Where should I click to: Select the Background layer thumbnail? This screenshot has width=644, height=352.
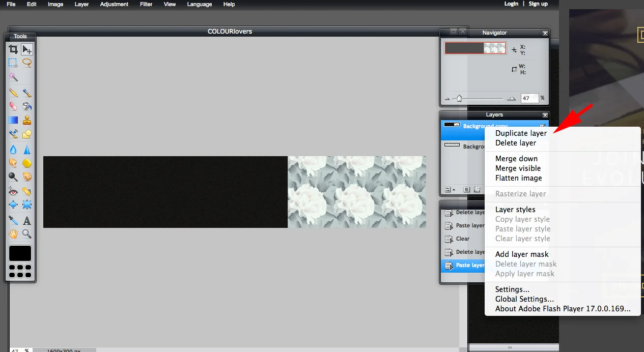[452, 145]
